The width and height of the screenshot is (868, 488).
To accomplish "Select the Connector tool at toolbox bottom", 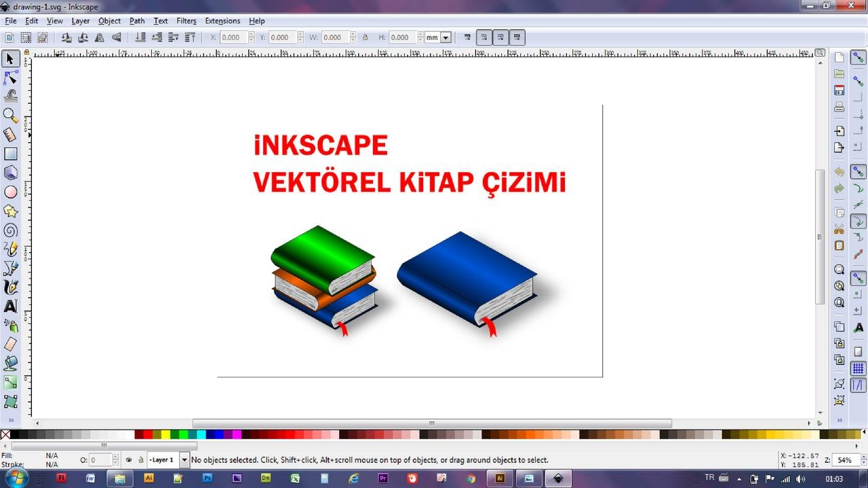I will point(10,401).
